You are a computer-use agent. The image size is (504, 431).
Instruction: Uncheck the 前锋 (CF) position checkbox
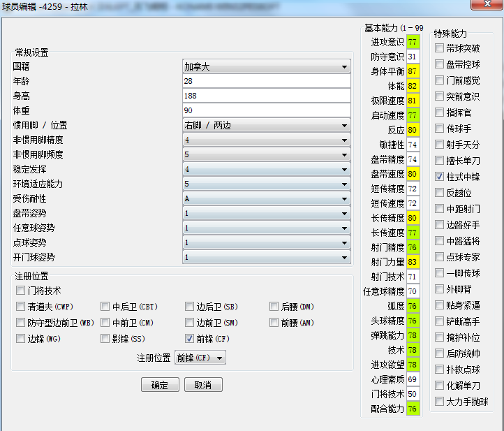click(x=190, y=338)
